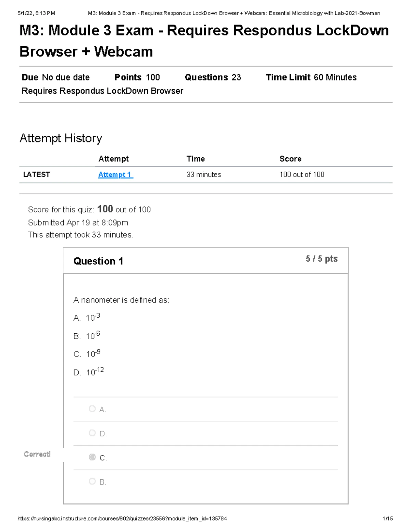This screenshot has height=532, width=411.
Task: Select radio button for answer A
Action: [x=92, y=409]
